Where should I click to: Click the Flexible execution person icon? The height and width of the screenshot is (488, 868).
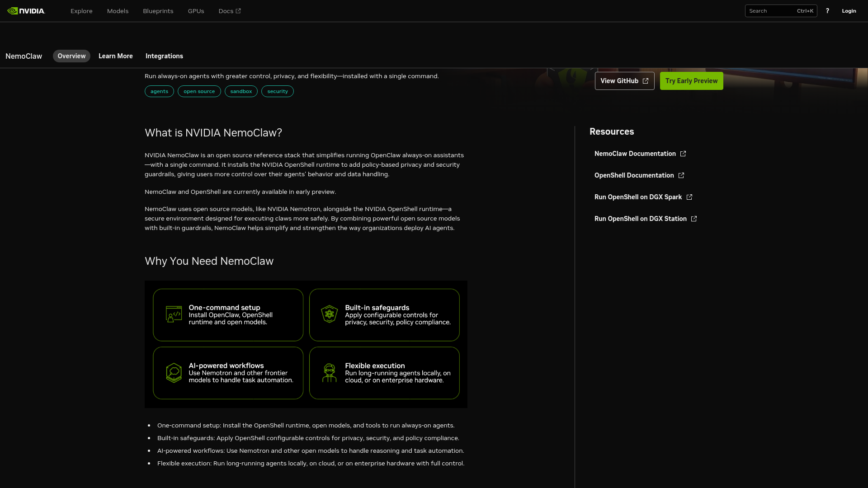330,373
